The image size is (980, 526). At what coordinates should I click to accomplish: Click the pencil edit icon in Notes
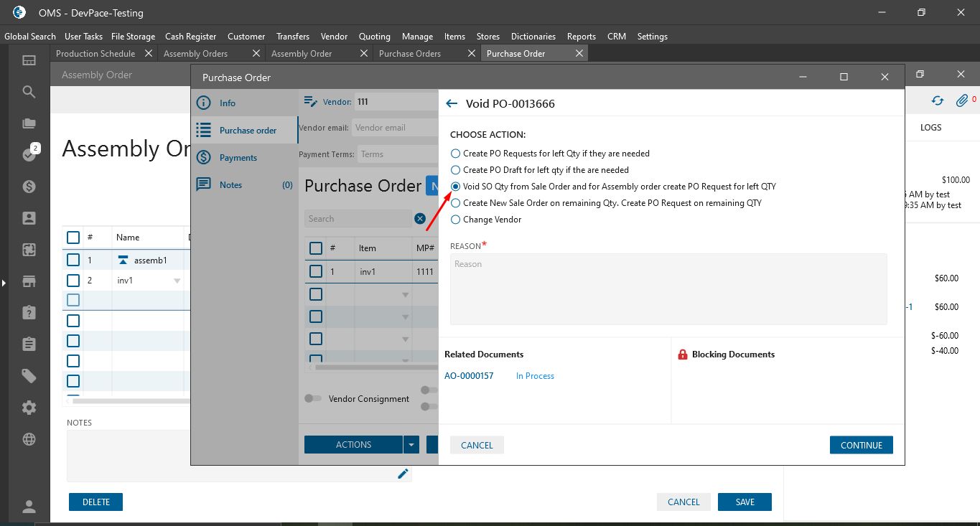403,474
